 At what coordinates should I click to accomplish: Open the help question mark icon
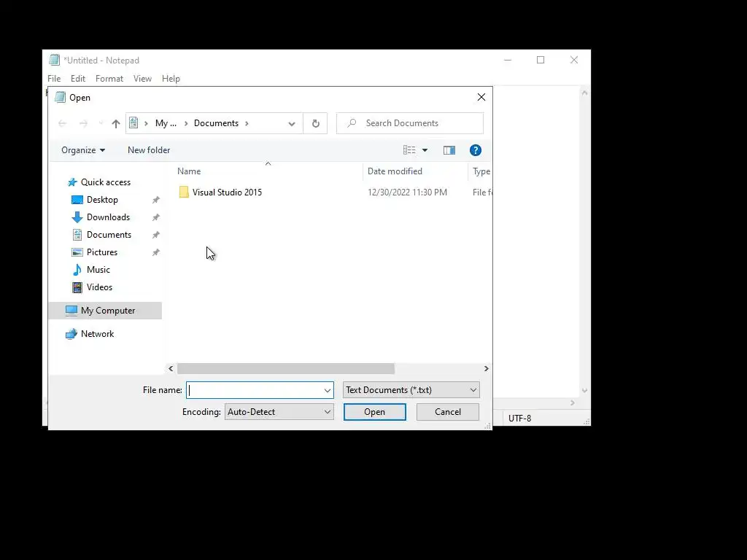pos(475,150)
